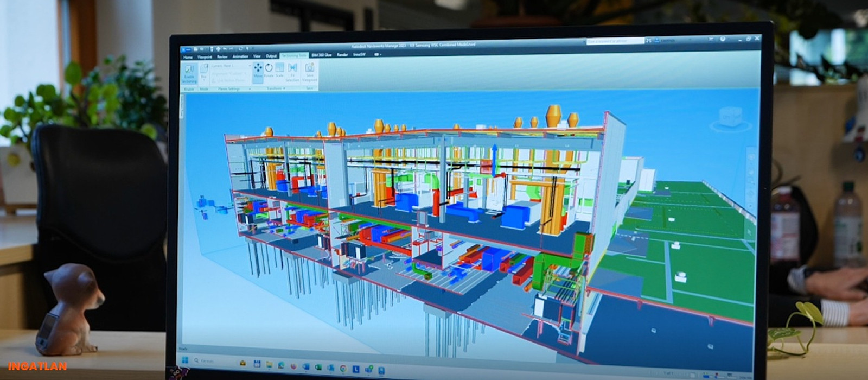Image resolution: width=868 pixels, height=380 pixels.
Task: Open the Review ribbon tab
Action: coord(222,56)
